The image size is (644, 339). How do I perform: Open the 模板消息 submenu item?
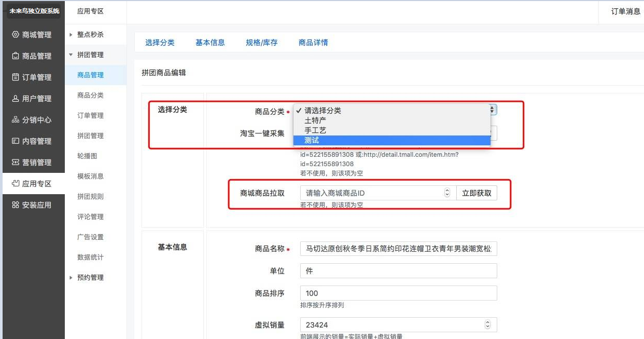[x=90, y=176]
